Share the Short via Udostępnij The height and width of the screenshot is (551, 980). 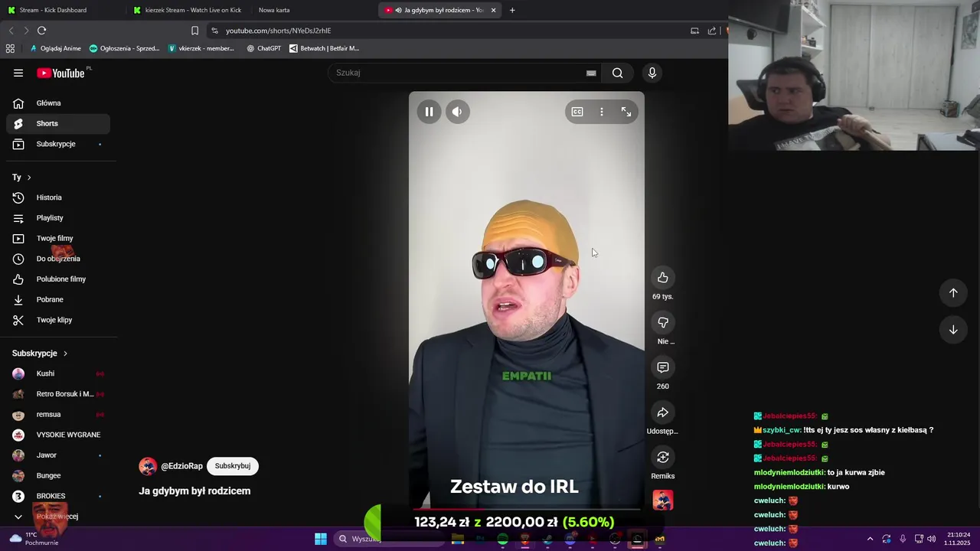(663, 412)
